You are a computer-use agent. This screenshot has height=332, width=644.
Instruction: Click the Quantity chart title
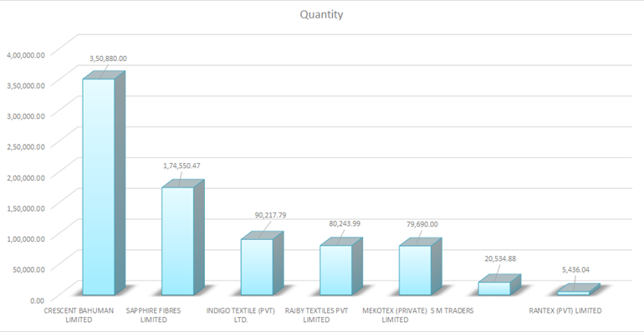[x=321, y=14]
